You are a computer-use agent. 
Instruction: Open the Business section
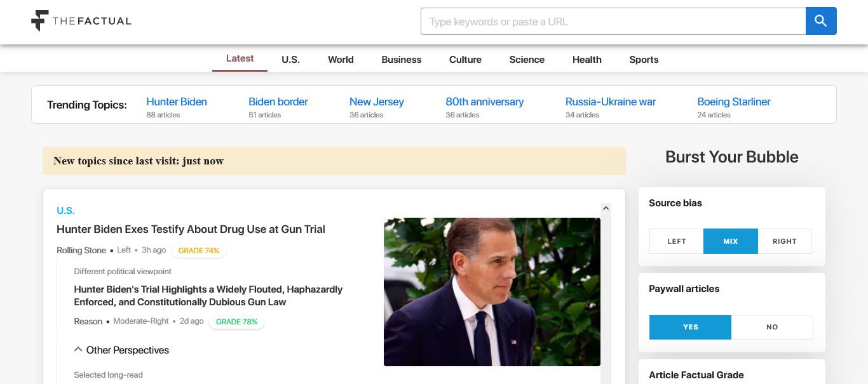tap(401, 59)
